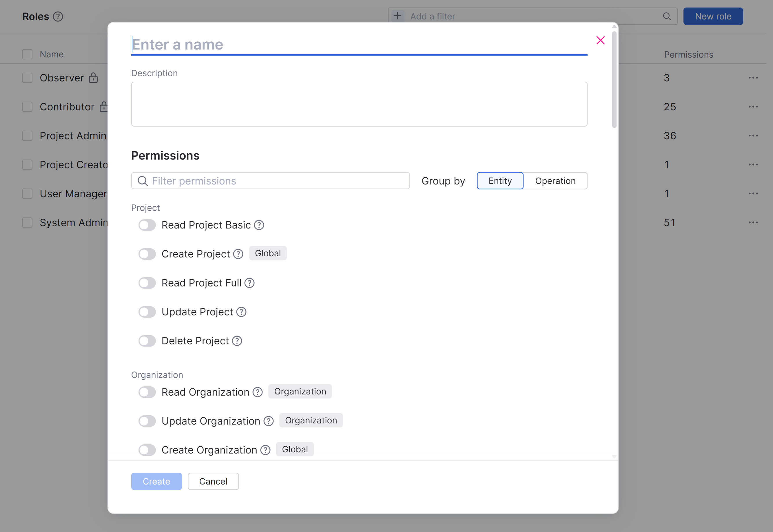The width and height of the screenshot is (773, 532).
Task: Group permissions by Entity
Action: tap(500, 181)
